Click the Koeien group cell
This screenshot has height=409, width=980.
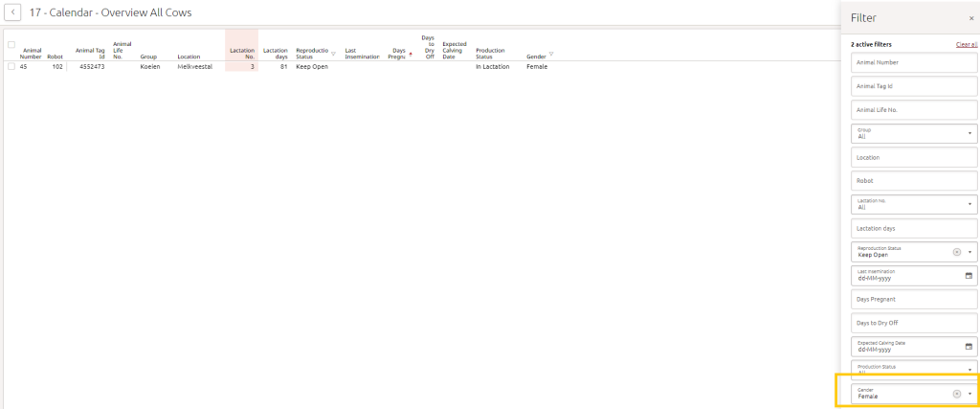tap(150, 66)
